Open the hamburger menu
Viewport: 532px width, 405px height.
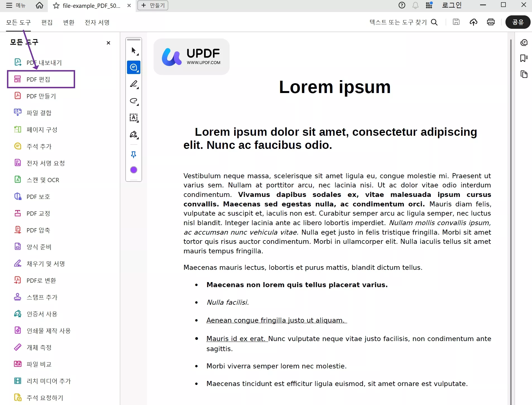pos(8,6)
